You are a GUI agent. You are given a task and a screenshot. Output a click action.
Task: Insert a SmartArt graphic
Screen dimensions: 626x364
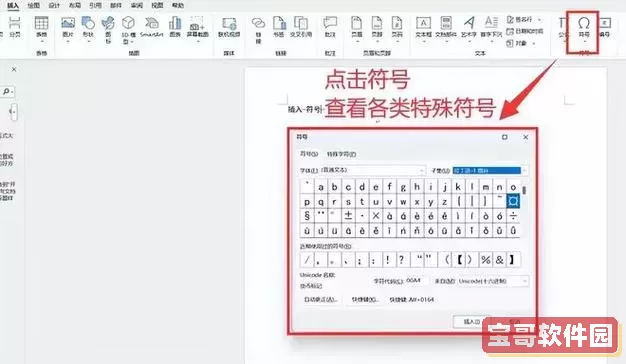tap(152, 26)
